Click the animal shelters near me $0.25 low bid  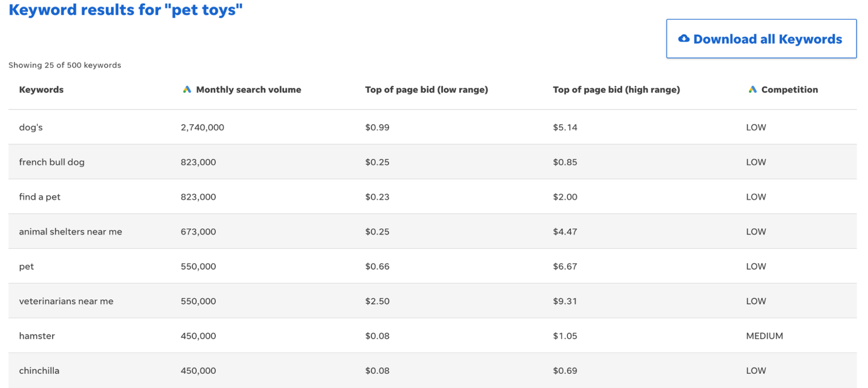pyautogui.click(x=377, y=231)
